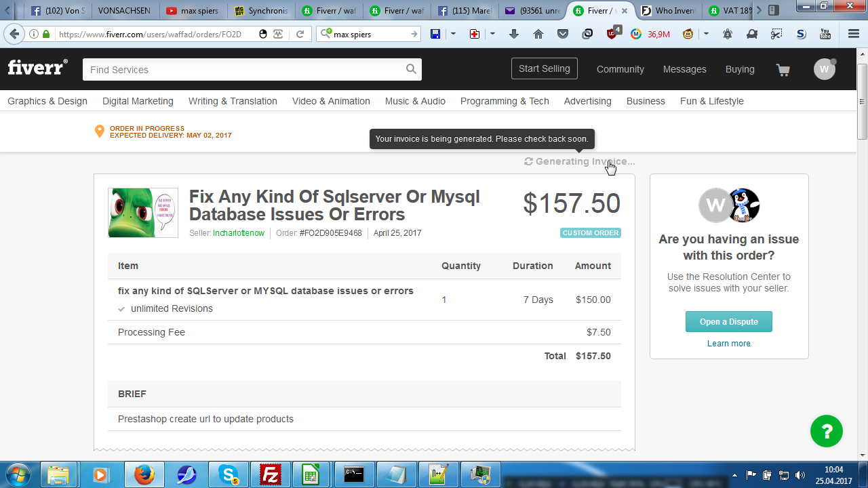
Task: Open the Programming & Tech category
Action: 505,101
